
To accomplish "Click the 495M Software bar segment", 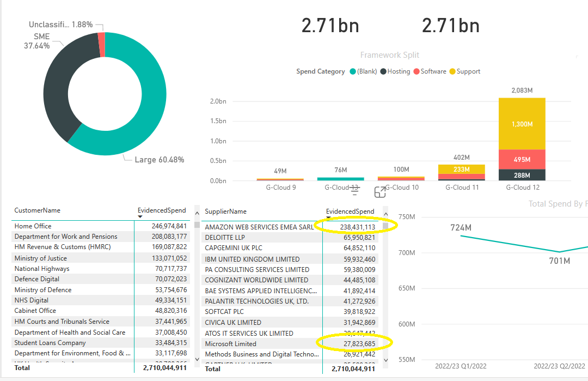I will 522,160.
